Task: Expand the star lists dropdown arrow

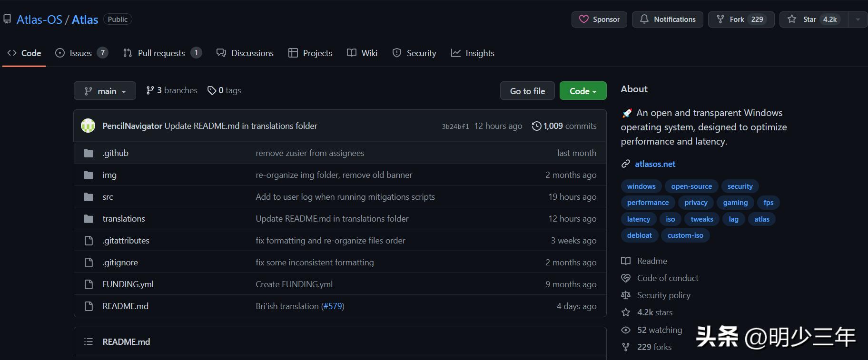Action: [x=858, y=19]
